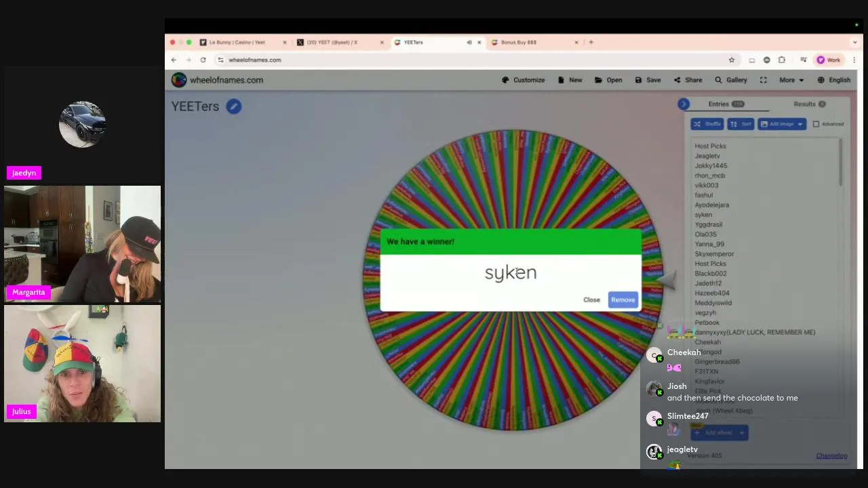Click the 'Yanna_99' entry
Viewport: 868px width, 488px height.
(709, 244)
